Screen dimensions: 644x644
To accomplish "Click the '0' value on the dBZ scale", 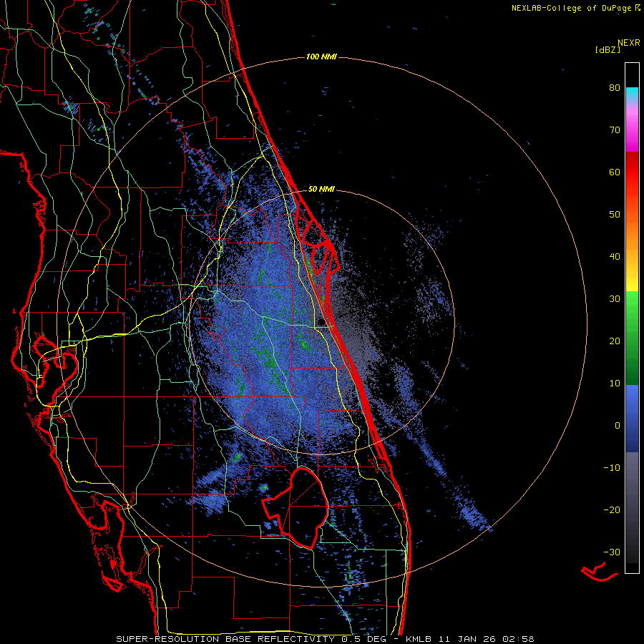I will [618, 426].
